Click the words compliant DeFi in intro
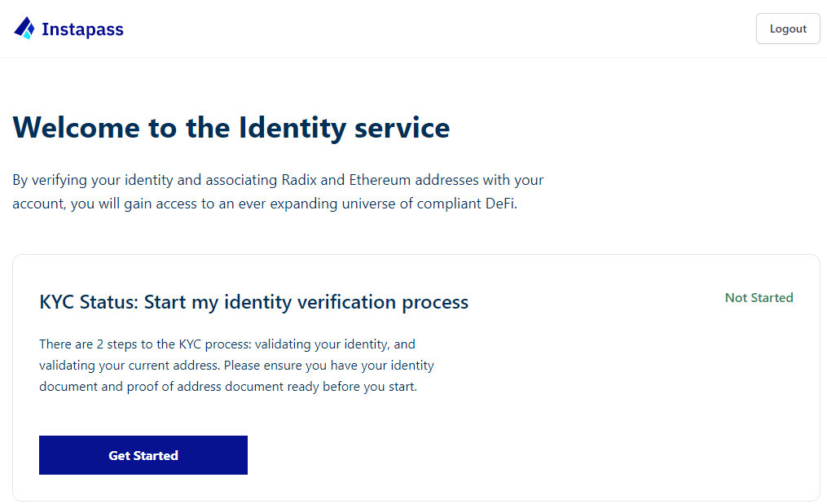 click(x=466, y=204)
